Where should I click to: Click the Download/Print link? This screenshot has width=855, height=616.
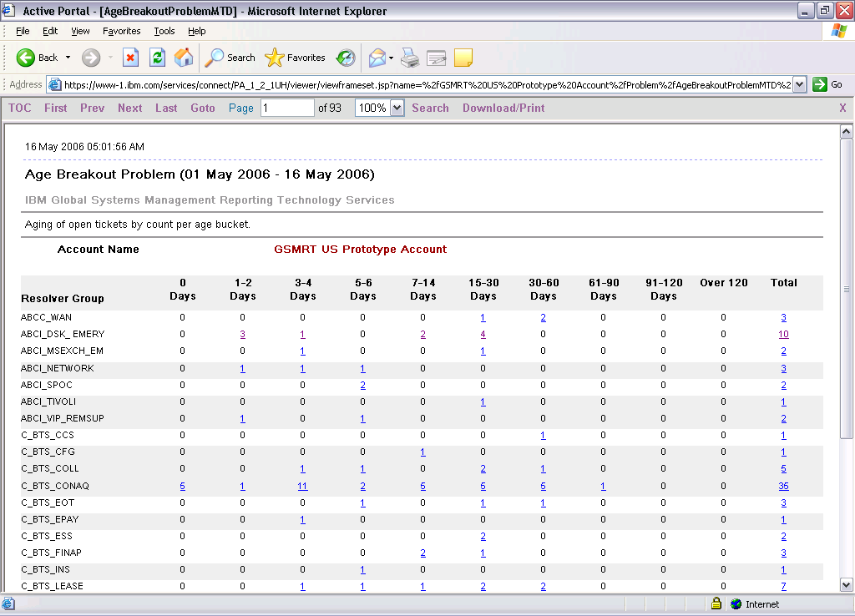503,108
